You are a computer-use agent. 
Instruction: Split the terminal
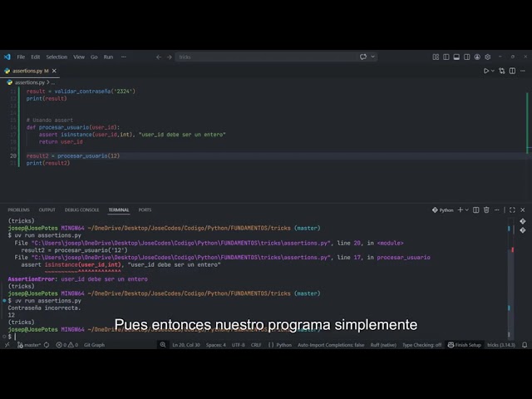click(x=476, y=210)
